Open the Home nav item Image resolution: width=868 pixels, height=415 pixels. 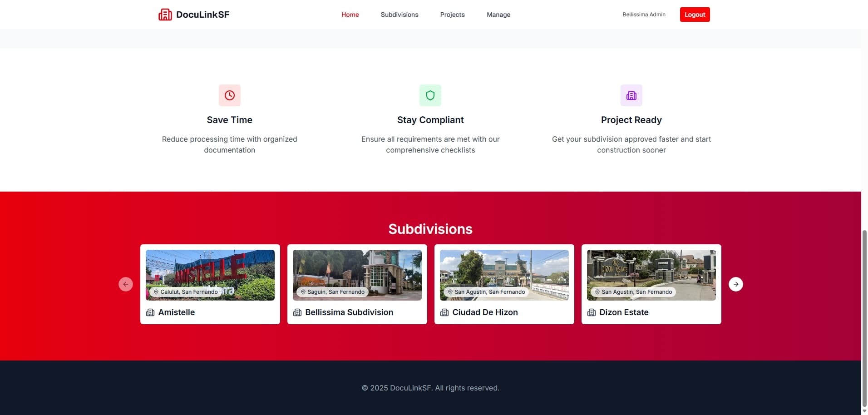350,15
